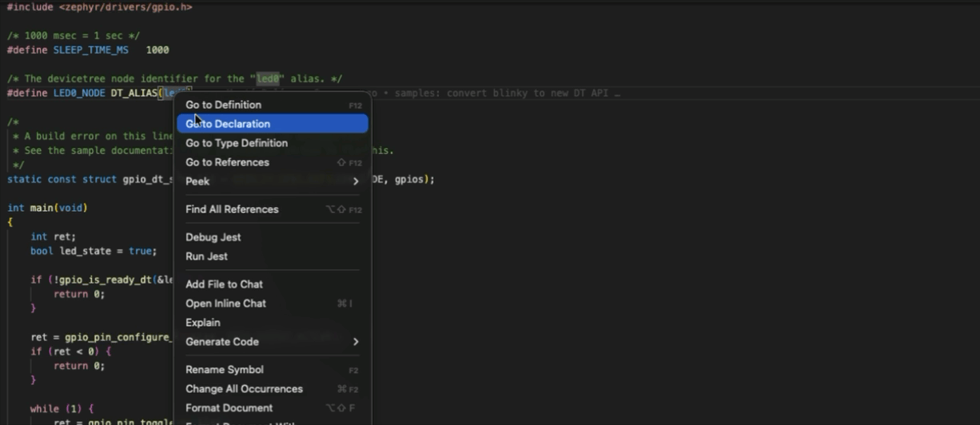Click highlighted "led0" in the comment

(267, 78)
